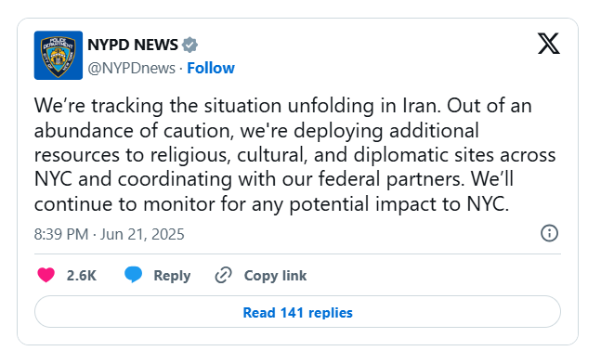Like the tweet with the heart icon
This screenshot has width=601, height=364.
coord(46,275)
